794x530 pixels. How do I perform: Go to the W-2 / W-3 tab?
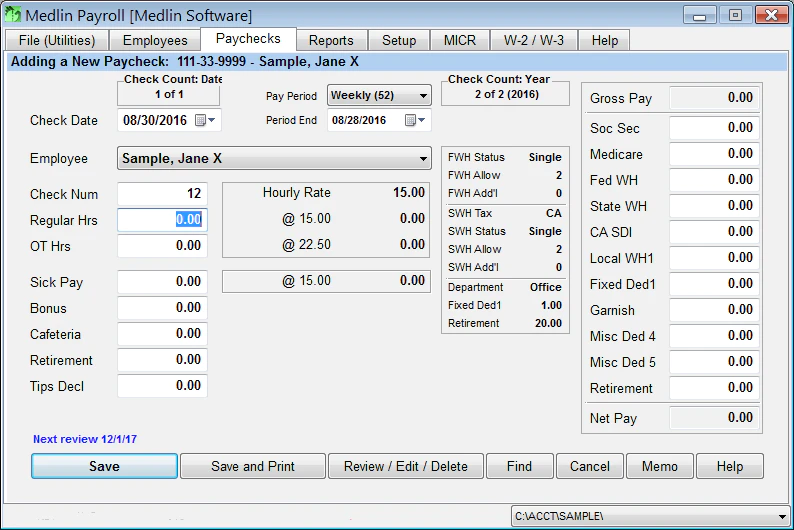click(x=534, y=40)
